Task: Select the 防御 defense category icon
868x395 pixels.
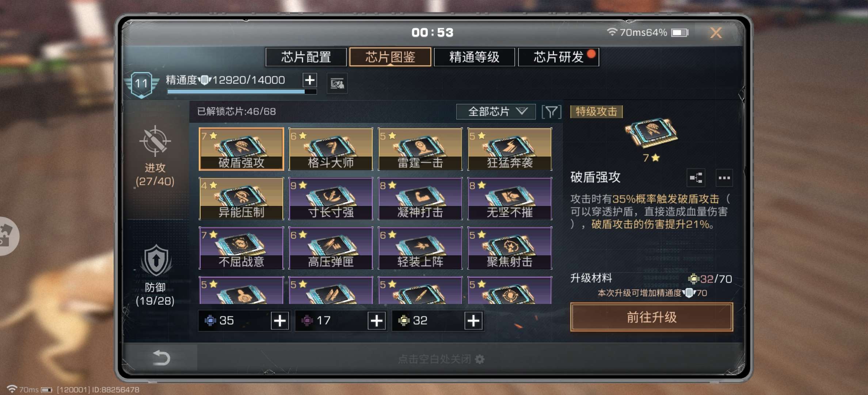Action: (x=156, y=260)
